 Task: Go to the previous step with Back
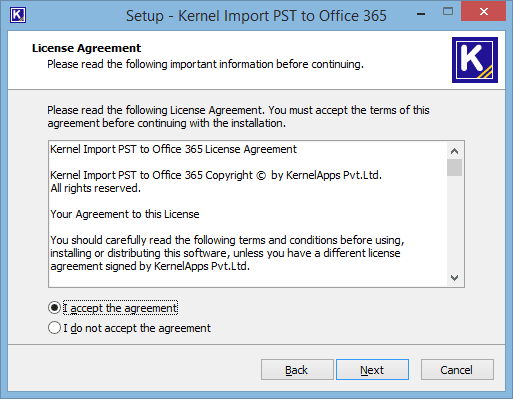coord(297,370)
